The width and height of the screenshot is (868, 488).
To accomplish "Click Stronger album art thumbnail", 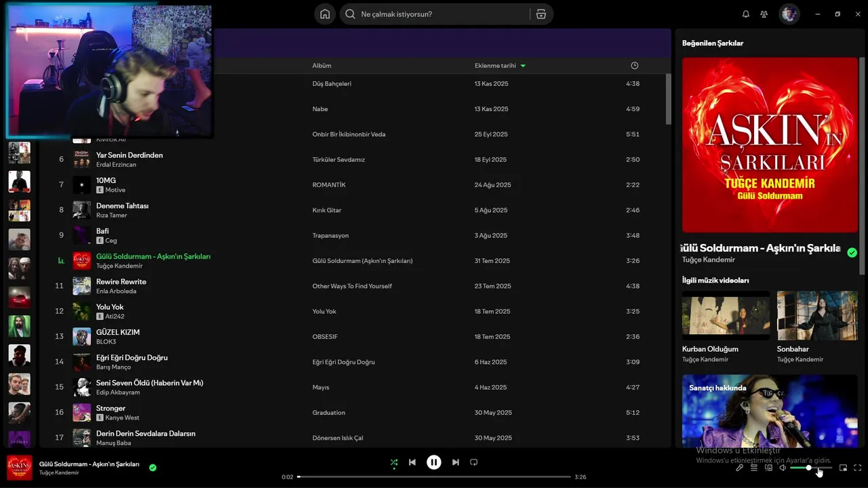I will pos(82,413).
